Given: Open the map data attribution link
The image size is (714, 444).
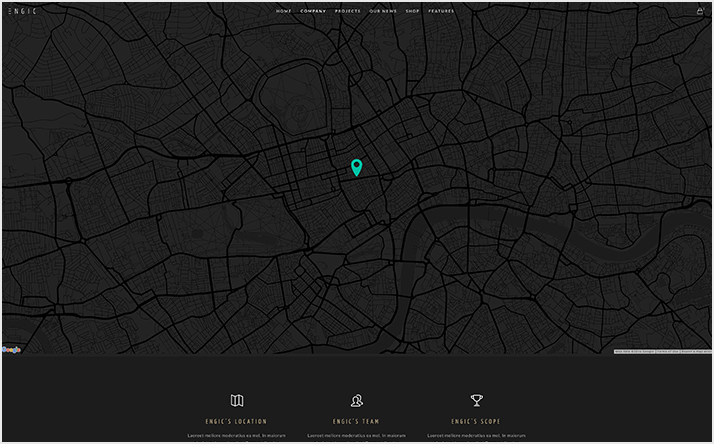Looking at the screenshot, I should click(x=634, y=351).
